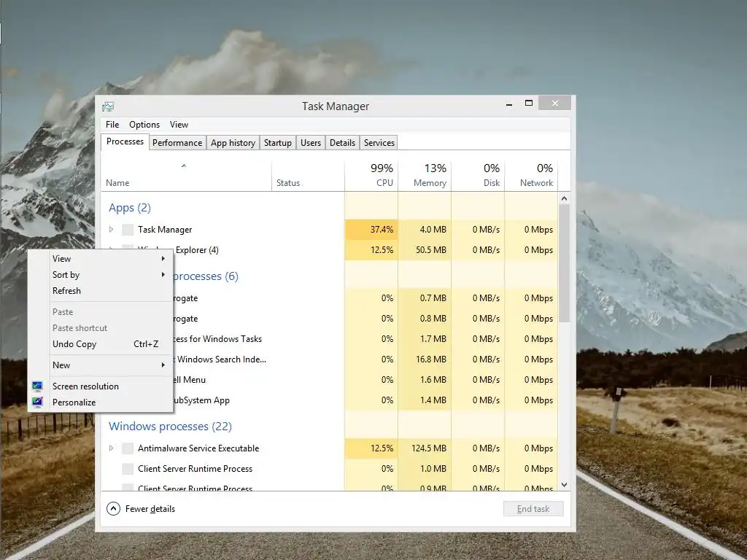Click the background processes (6) heading
747x560 pixels.
click(205, 276)
